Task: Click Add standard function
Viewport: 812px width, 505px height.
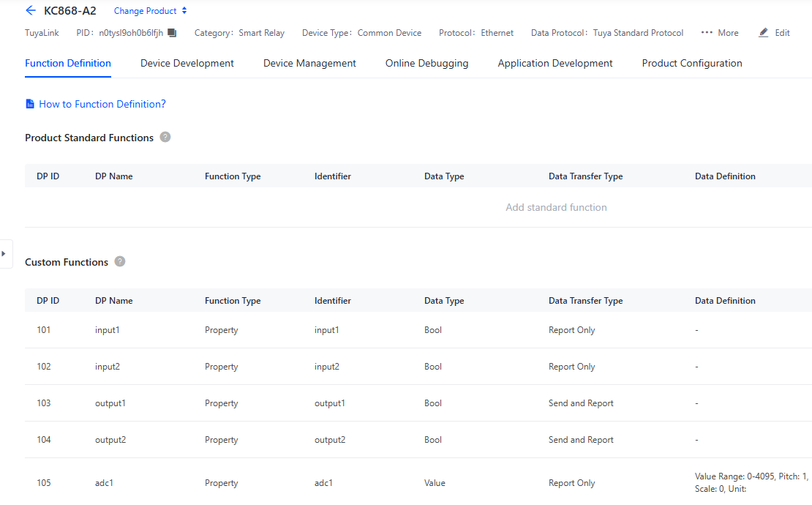Action: point(556,208)
